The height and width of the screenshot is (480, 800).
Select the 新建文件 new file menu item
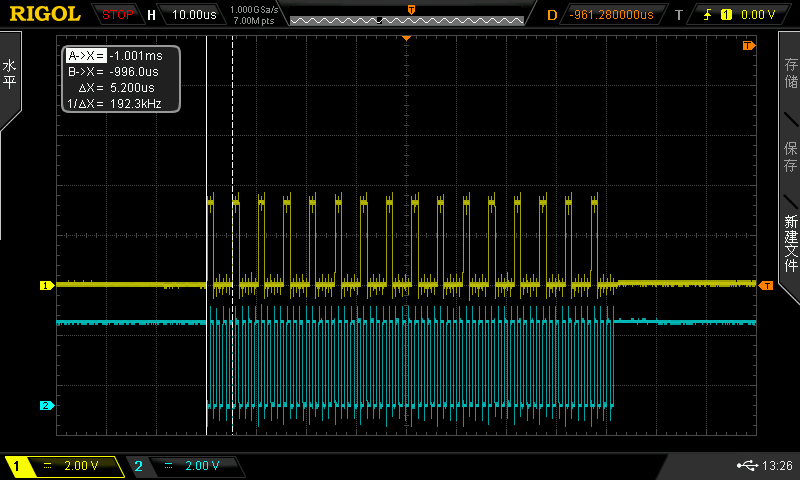tap(790, 243)
